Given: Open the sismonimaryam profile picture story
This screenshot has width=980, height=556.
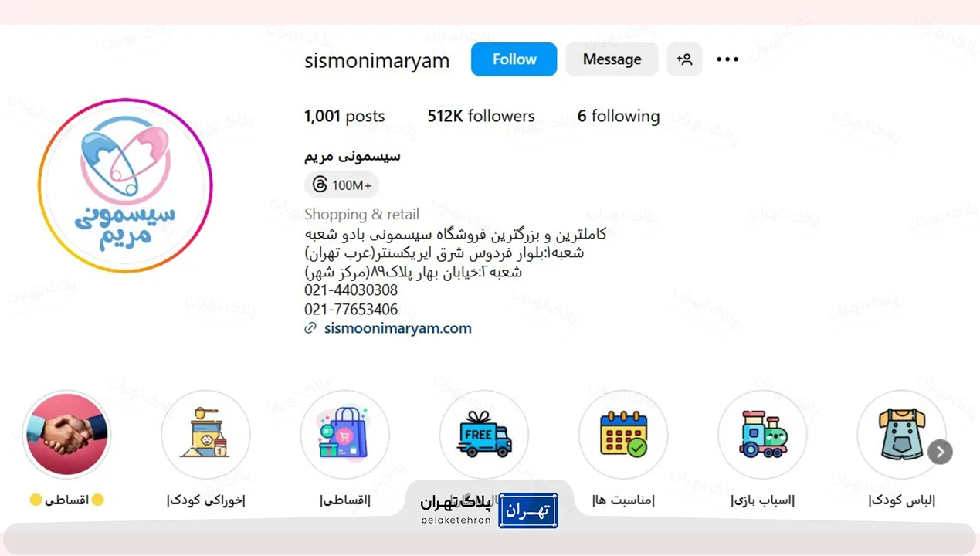Looking at the screenshot, I should (x=125, y=185).
